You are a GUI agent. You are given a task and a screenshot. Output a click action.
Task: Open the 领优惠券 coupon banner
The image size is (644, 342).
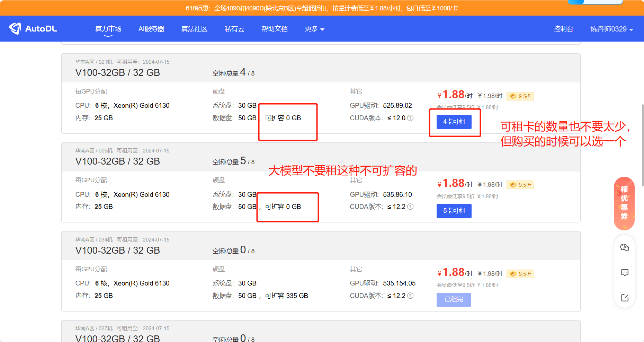point(624,203)
